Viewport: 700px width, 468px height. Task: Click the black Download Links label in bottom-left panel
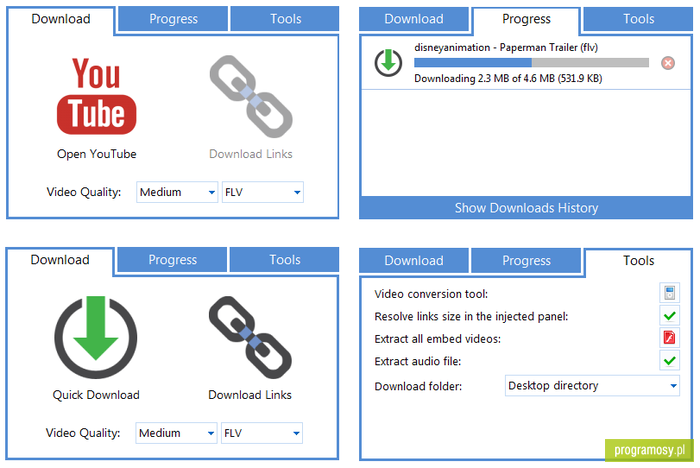point(250,395)
